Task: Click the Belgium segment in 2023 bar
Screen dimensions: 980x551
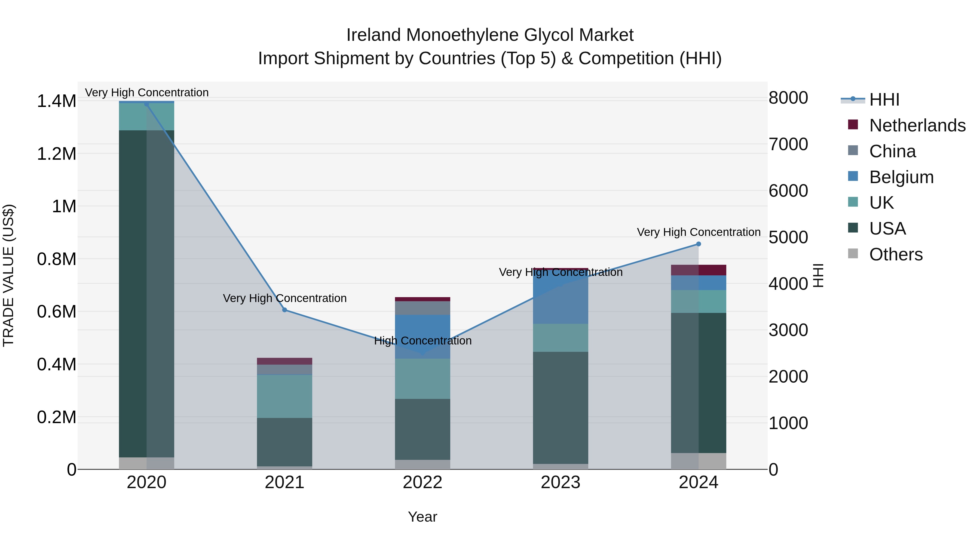Action: (561, 297)
